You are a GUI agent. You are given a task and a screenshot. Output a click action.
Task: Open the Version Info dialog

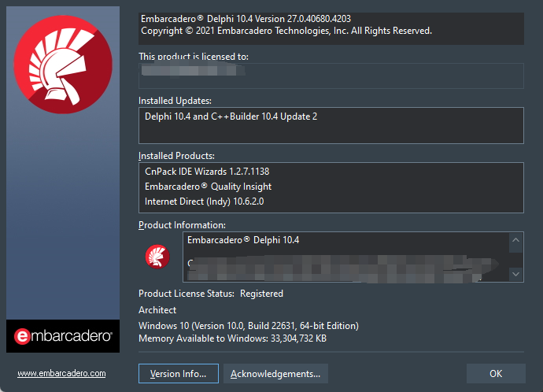point(179,374)
